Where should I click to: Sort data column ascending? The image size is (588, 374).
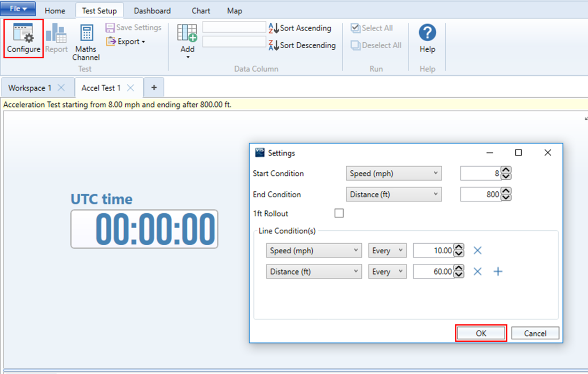point(300,28)
